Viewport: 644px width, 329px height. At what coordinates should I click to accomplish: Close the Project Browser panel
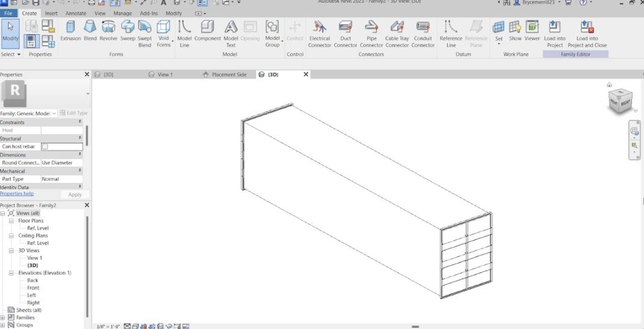pyautogui.click(x=87, y=205)
